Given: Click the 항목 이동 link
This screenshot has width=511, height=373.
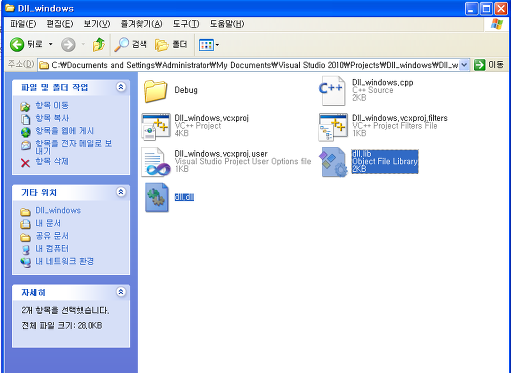Looking at the screenshot, I should pyautogui.click(x=52, y=106).
